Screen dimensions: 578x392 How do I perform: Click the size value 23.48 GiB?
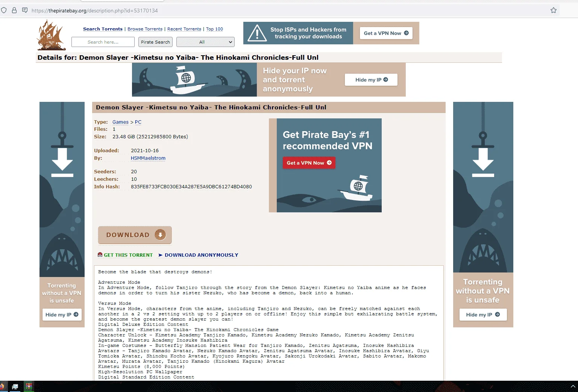click(x=150, y=137)
